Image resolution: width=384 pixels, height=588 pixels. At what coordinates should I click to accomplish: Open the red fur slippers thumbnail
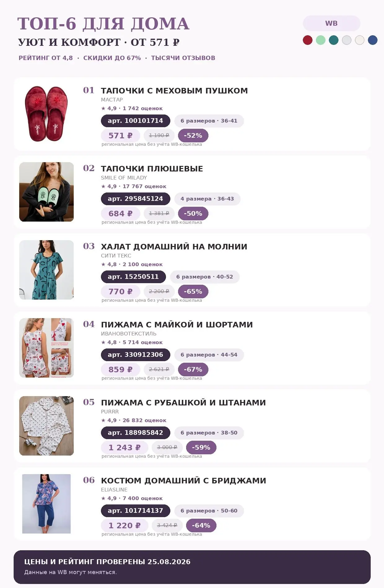point(46,114)
